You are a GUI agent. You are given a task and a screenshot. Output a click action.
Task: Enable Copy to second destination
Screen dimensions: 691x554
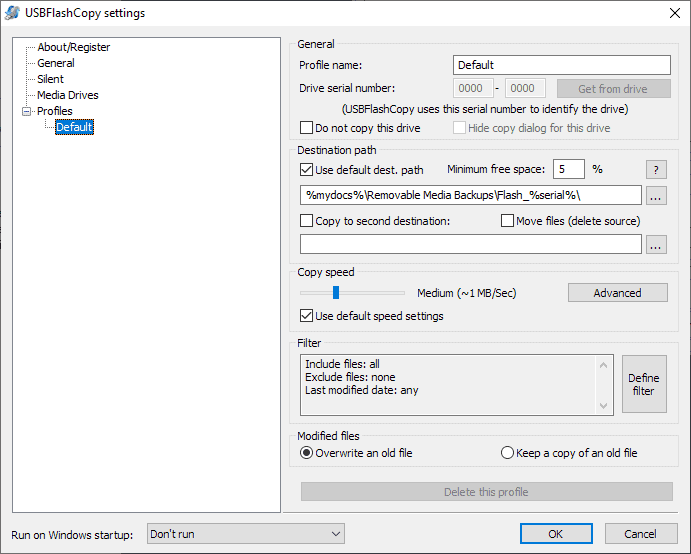(x=306, y=220)
